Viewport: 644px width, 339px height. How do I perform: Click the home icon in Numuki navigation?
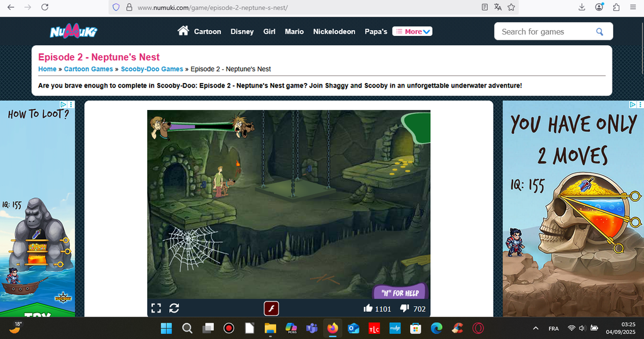coord(183,31)
